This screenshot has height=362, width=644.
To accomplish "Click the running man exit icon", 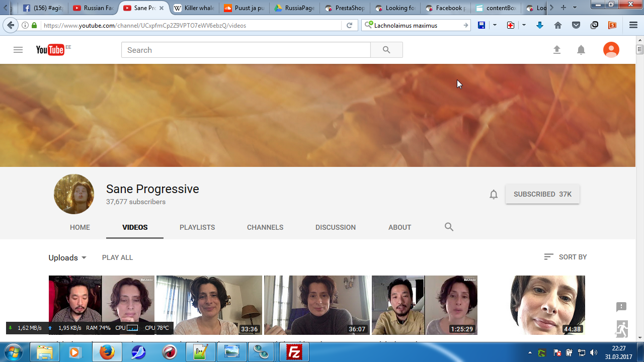I will tap(621, 329).
